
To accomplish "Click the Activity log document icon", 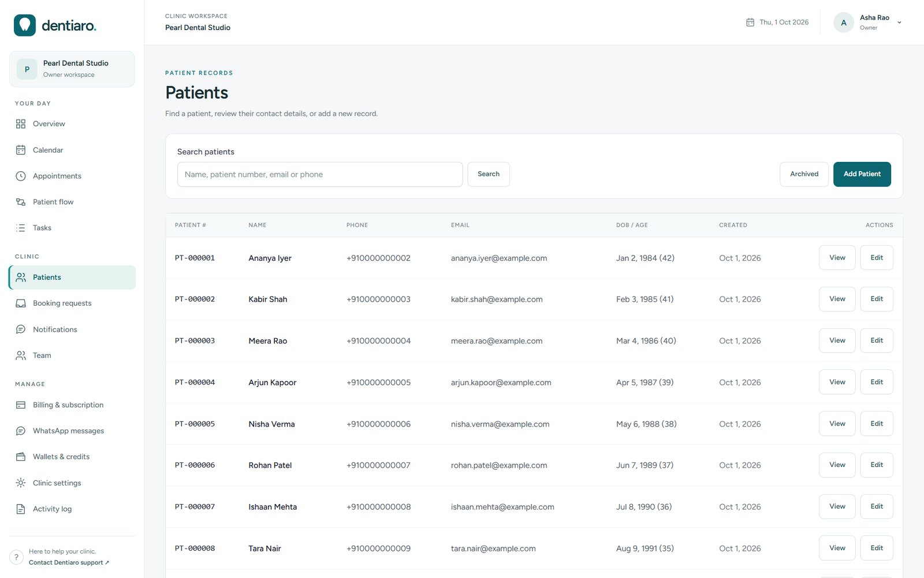I will coord(21,509).
